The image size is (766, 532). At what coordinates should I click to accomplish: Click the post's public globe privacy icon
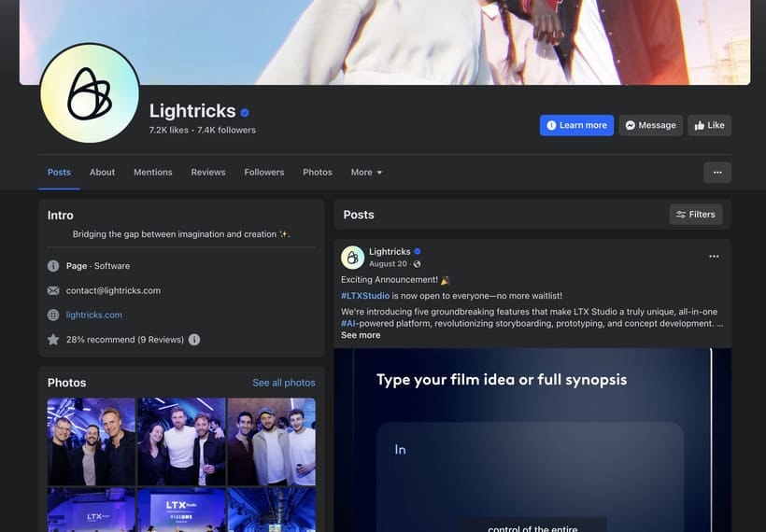tap(418, 264)
